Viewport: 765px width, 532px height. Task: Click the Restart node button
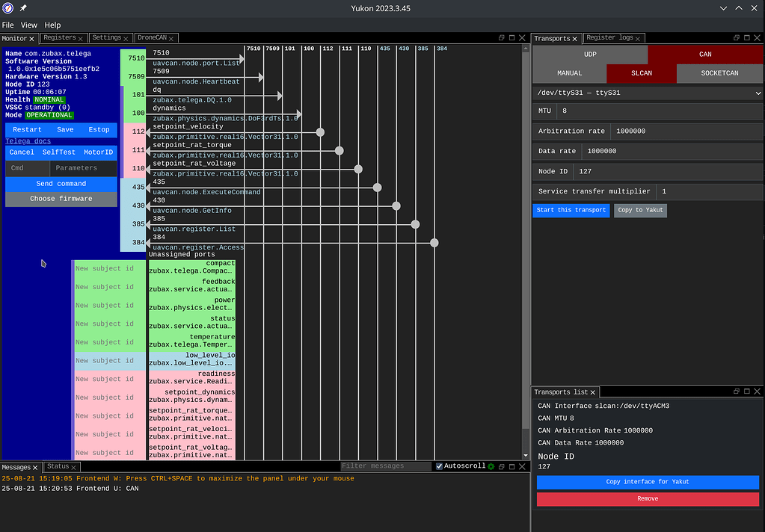(27, 130)
